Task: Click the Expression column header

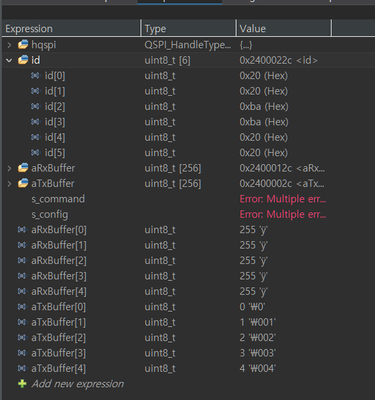Action: coord(71,28)
